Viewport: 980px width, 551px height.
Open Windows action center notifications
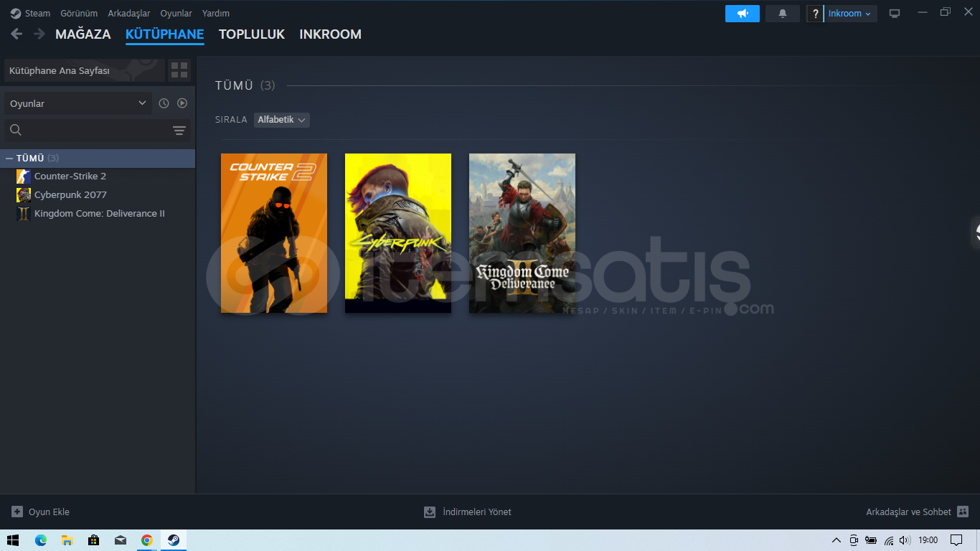[956, 540]
